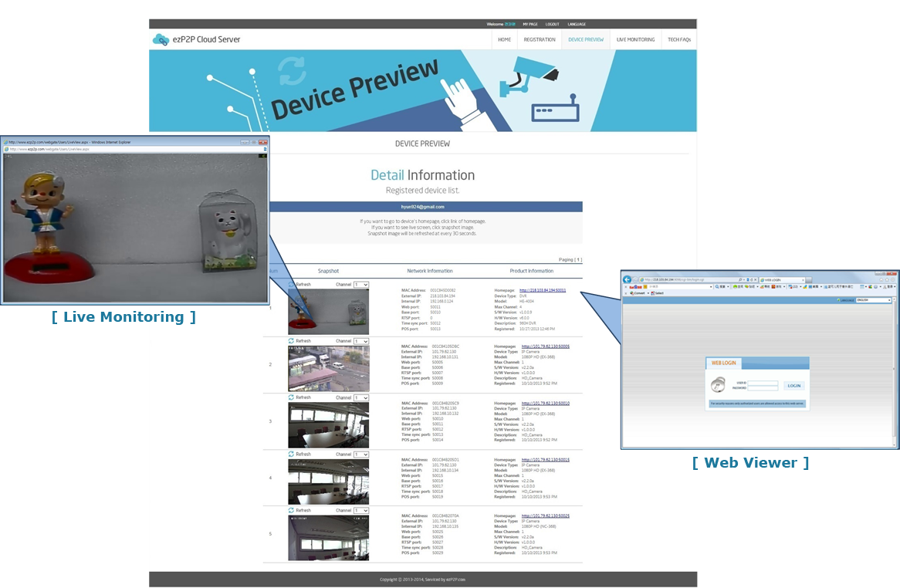Screen dimensions: 900x588
Task: Click the browser back arrow in Web Viewer
Action: (x=628, y=279)
